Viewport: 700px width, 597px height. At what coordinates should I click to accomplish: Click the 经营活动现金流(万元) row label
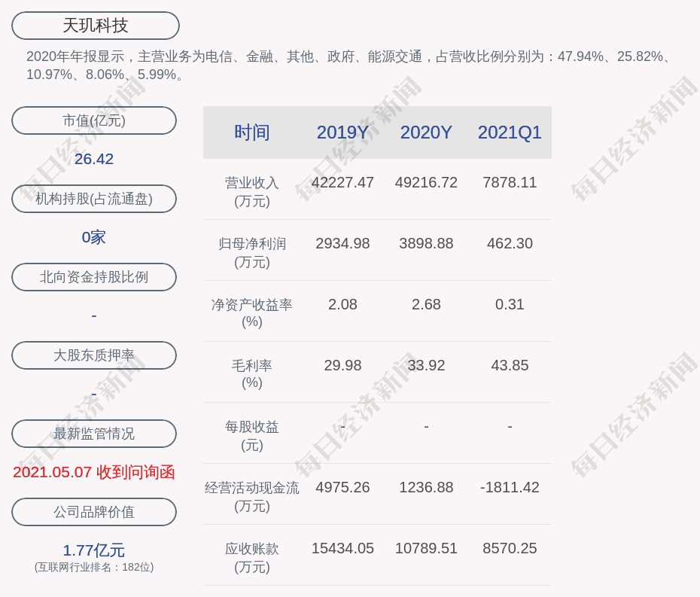tap(252, 497)
